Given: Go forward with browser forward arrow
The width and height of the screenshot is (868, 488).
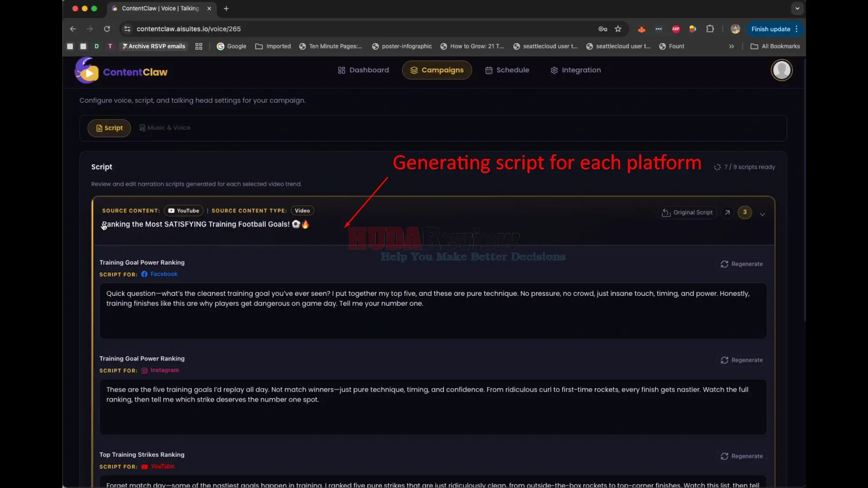Looking at the screenshot, I should click(x=90, y=29).
